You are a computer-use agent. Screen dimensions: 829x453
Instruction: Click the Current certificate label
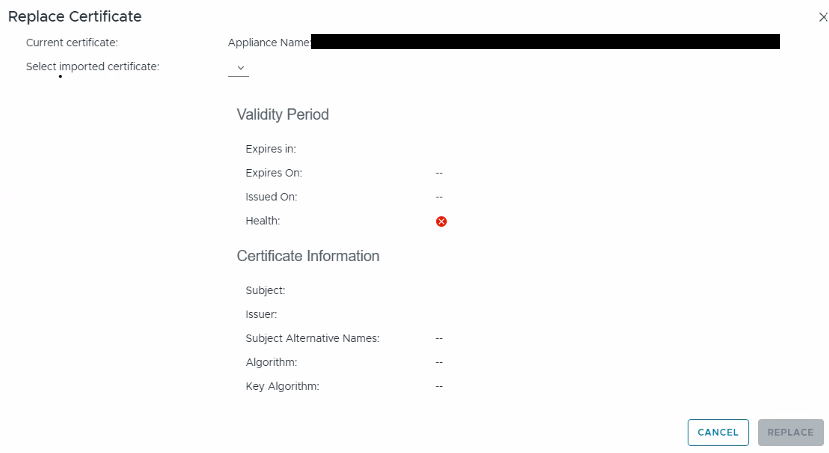(72, 42)
